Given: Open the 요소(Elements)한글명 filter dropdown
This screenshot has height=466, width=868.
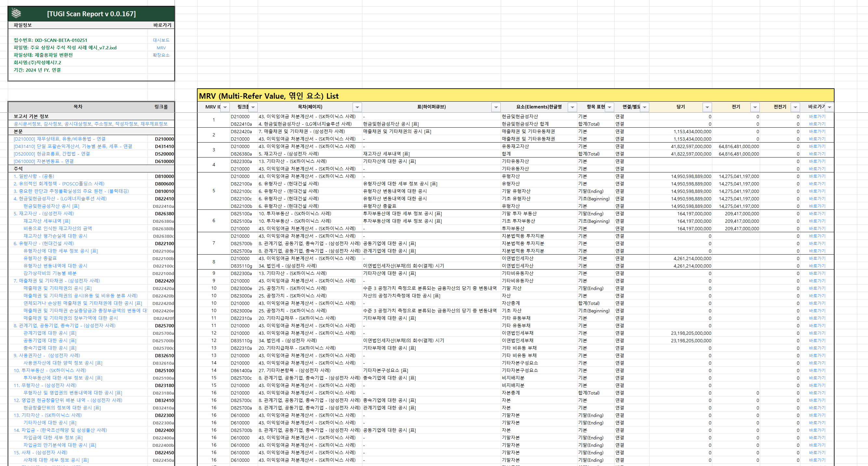Looking at the screenshot, I should (x=572, y=107).
